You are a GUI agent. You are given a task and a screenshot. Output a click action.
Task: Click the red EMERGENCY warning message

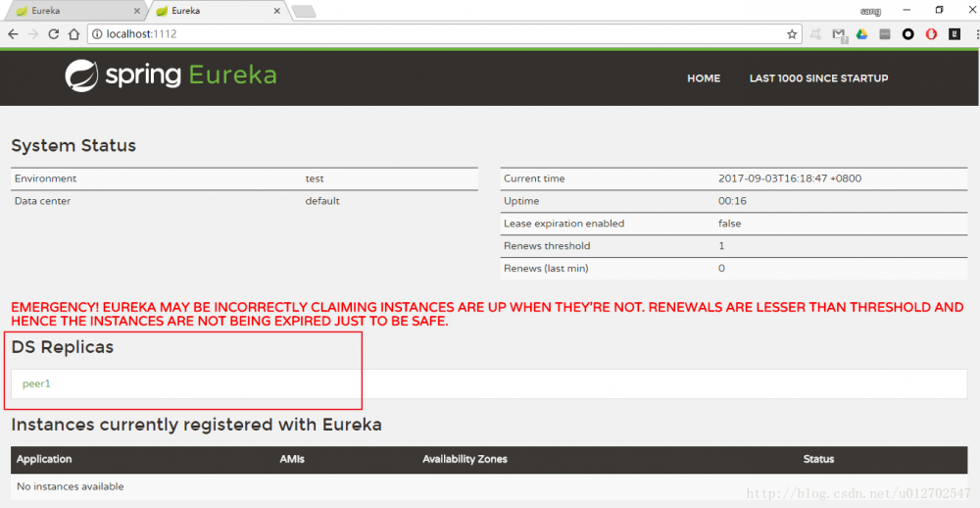click(487, 314)
